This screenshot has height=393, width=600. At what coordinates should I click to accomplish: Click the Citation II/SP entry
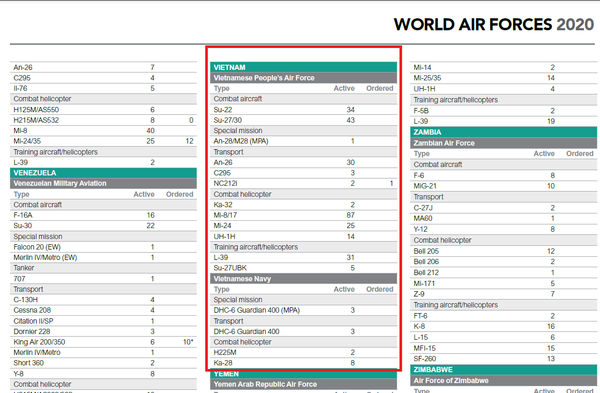pos(103,321)
